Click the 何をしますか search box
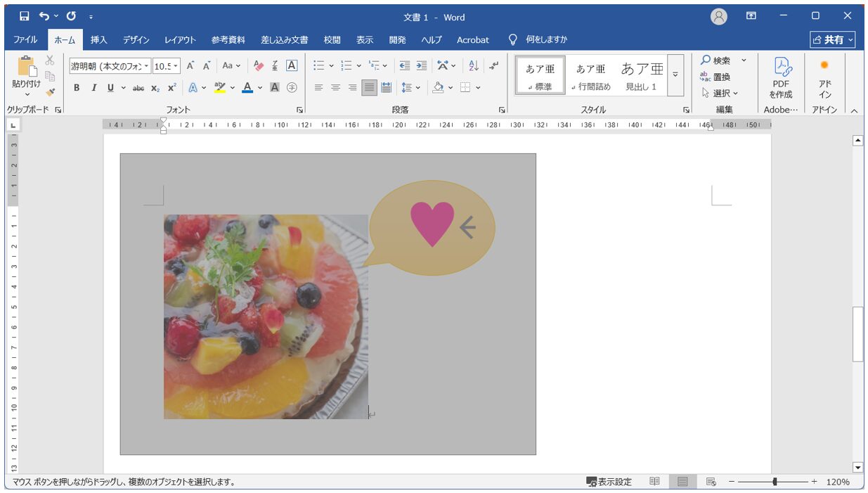The height and width of the screenshot is (493, 868). (547, 40)
